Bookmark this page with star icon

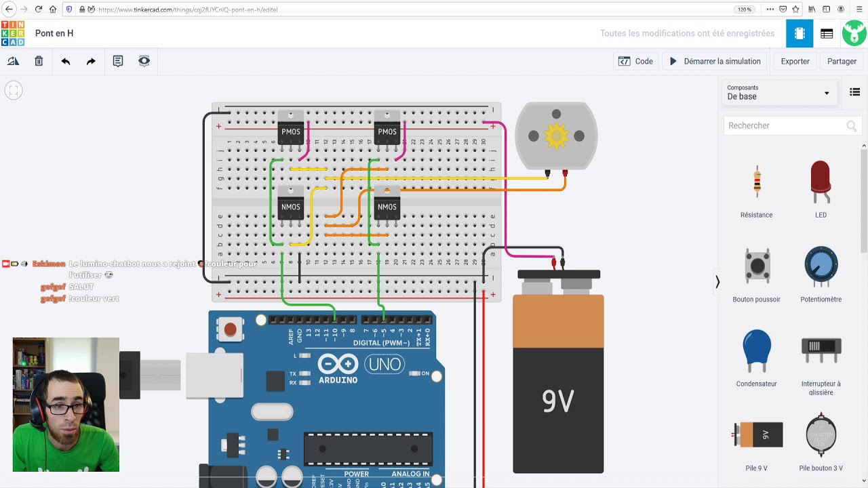click(795, 9)
